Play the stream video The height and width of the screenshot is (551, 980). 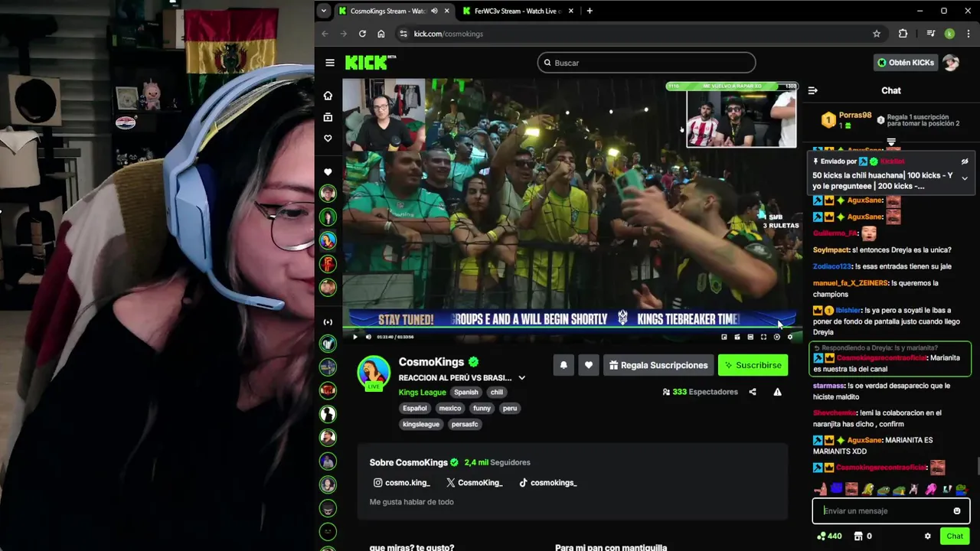(x=354, y=337)
